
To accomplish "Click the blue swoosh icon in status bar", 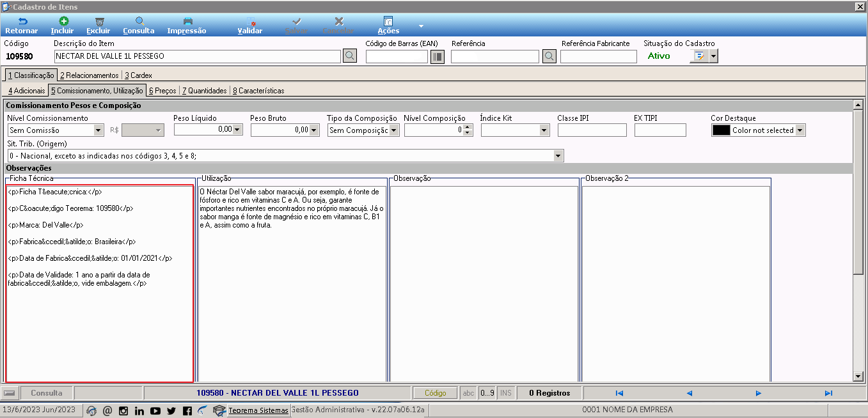I will tap(203, 410).
